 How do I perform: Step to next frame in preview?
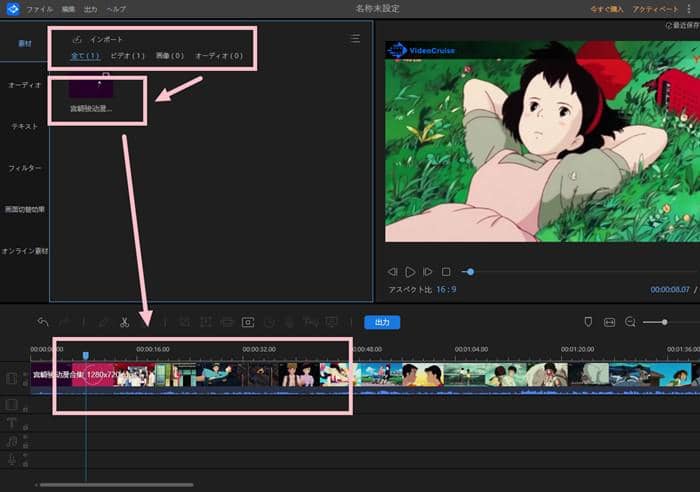click(427, 271)
